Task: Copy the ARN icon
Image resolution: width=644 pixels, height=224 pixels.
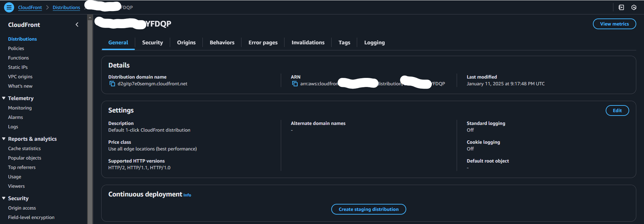Action: (295, 84)
